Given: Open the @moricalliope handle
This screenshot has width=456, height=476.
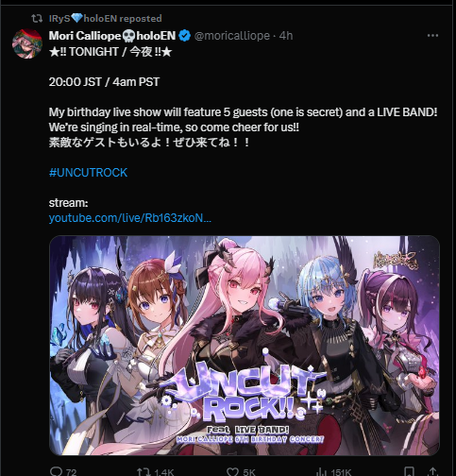Looking at the screenshot, I should (232, 36).
